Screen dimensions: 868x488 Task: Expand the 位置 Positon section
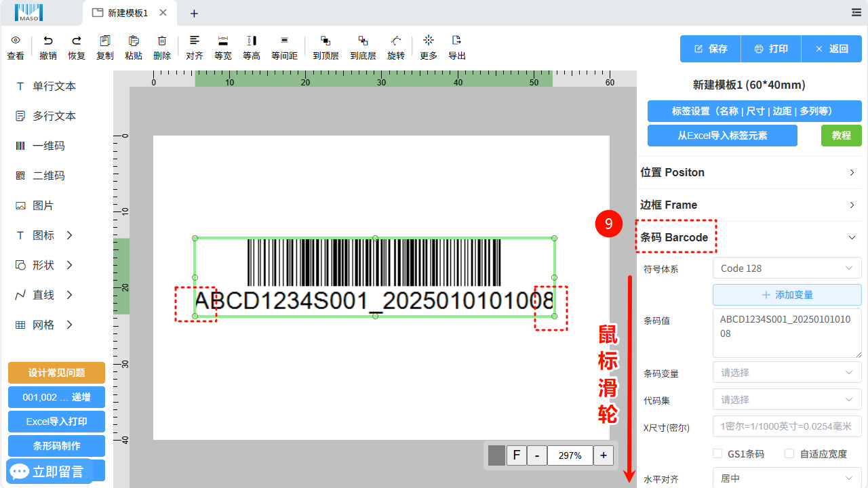(751, 172)
